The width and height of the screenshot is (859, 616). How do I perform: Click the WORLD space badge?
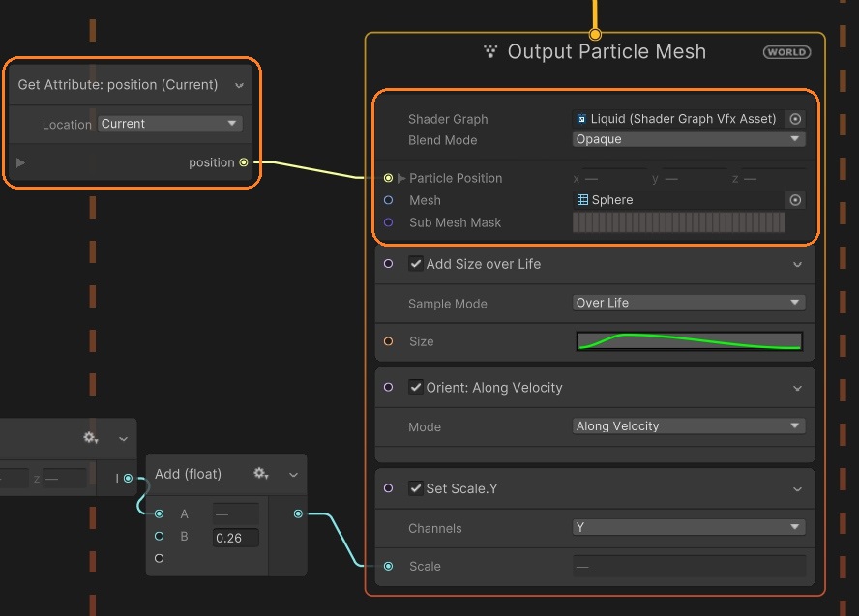(x=786, y=52)
